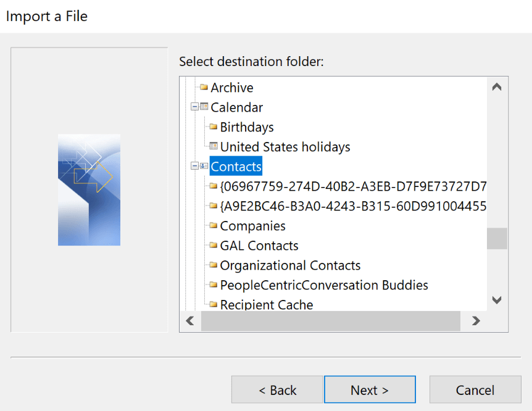Click the Organizational Contacts folder icon

pos(214,265)
